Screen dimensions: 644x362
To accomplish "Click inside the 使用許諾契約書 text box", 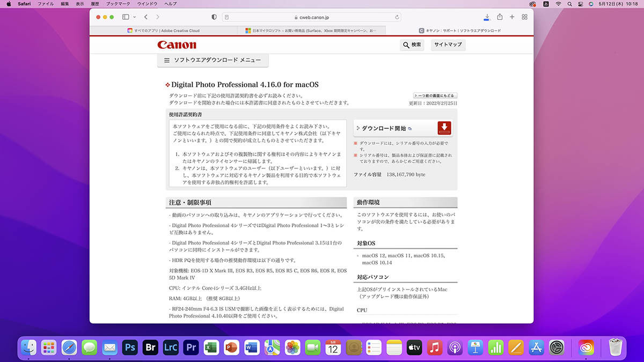I will point(258,154).
